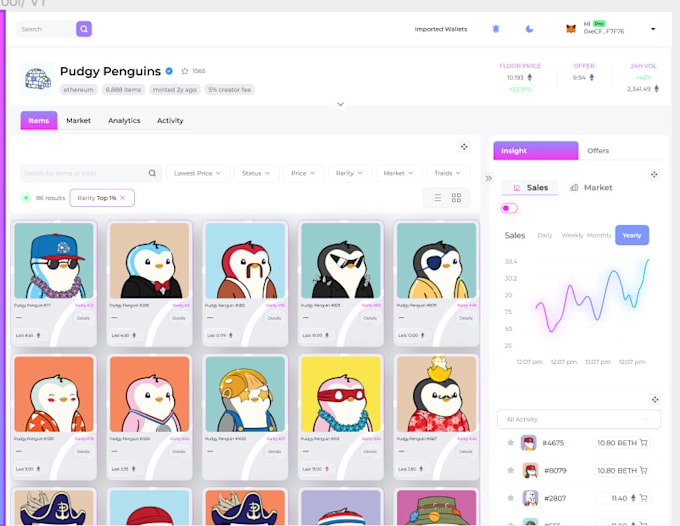
Task: Open the sunglasses black-jacket penguin thumbnail
Action: click(x=340, y=261)
